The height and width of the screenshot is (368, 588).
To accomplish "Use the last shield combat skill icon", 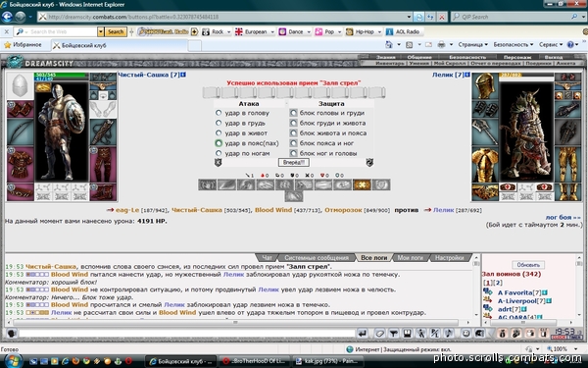I will [x=381, y=184].
